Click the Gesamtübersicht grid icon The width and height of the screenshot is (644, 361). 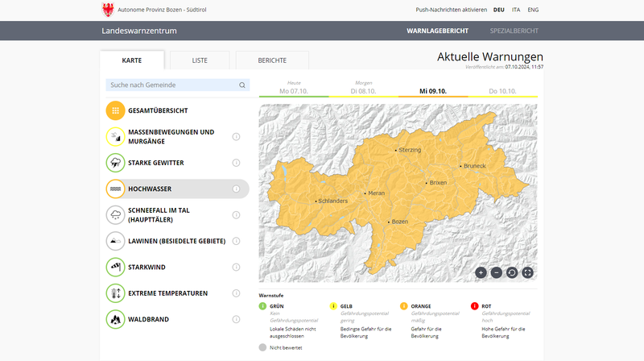pos(116,110)
